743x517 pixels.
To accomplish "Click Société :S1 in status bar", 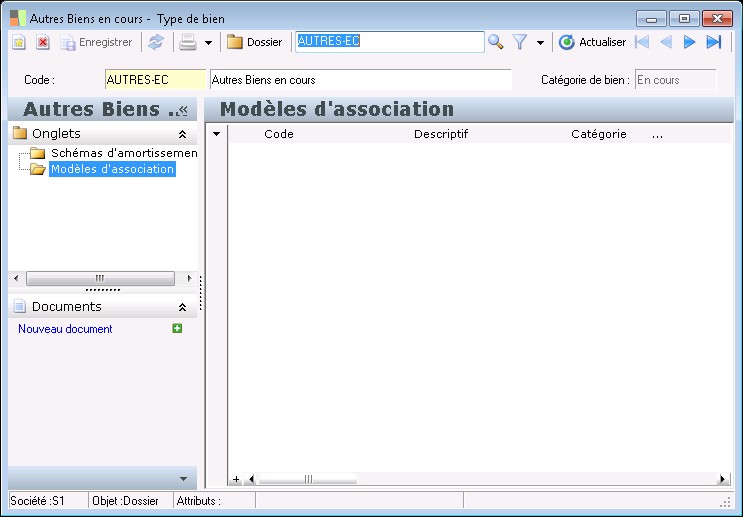I will (37, 501).
